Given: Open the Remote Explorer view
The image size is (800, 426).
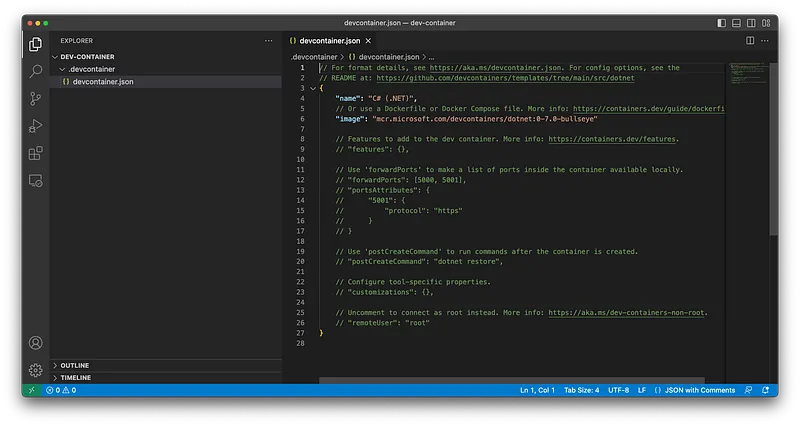Looking at the screenshot, I should click(36, 181).
